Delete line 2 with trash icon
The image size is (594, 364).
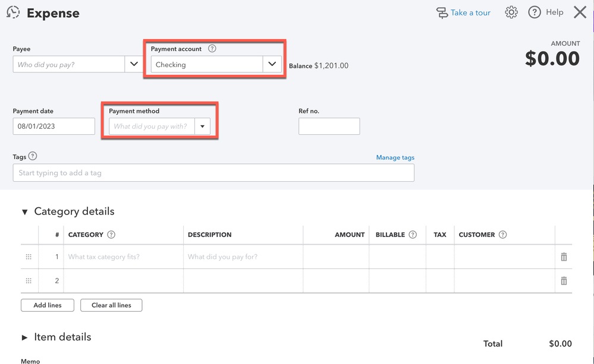(564, 281)
